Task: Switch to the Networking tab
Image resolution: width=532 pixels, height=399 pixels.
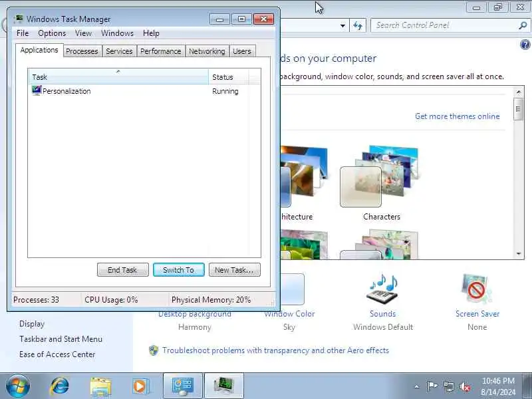Action: point(207,51)
